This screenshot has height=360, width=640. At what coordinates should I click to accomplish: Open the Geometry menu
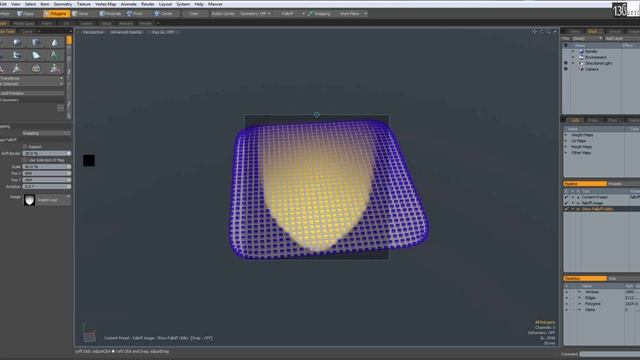[x=63, y=4]
